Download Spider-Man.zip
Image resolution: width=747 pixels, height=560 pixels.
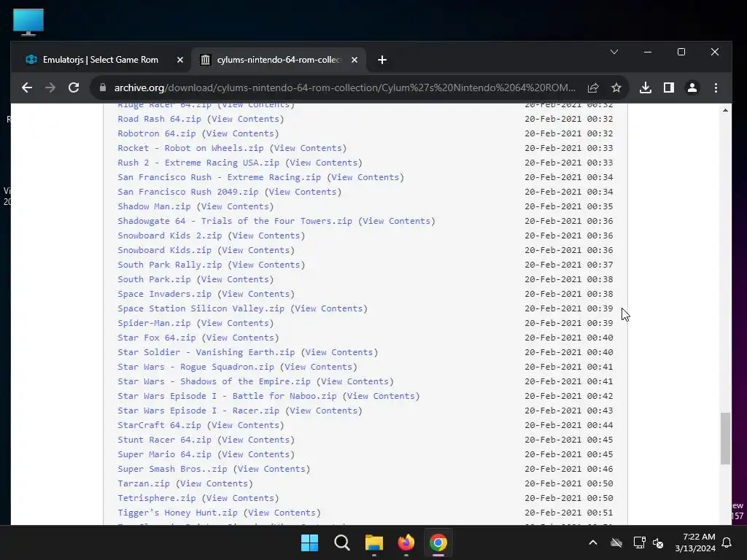coord(154,323)
